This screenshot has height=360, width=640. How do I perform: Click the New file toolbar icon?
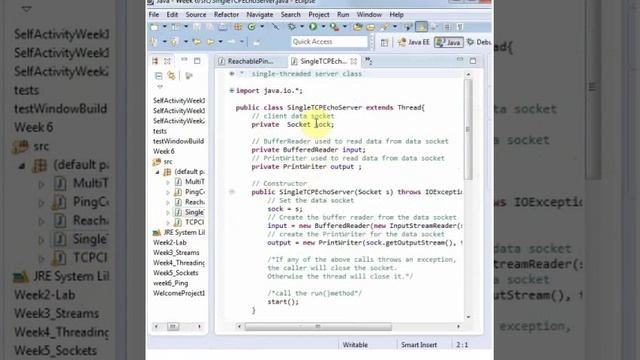(x=155, y=27)
